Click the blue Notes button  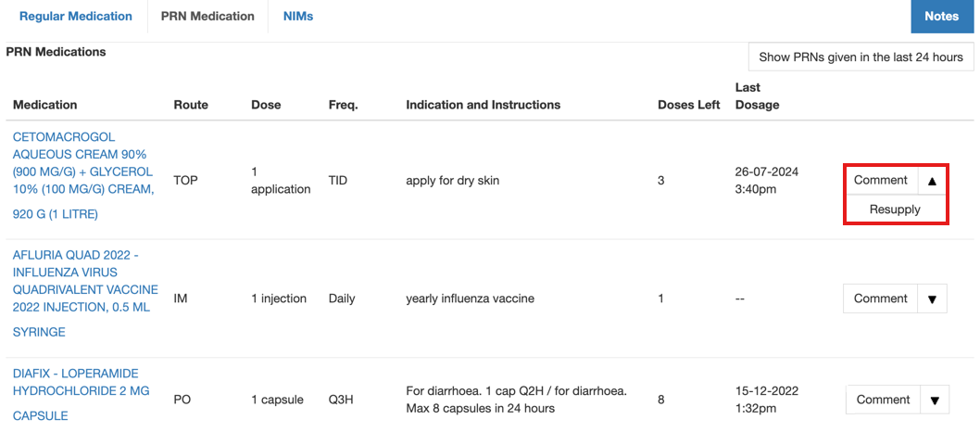click(941, 17)
